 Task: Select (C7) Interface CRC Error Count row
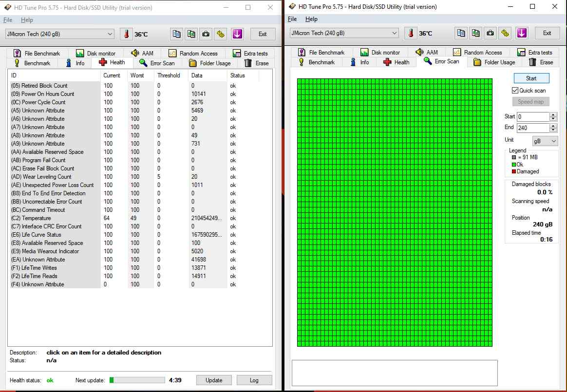click(x=134, y=226)
